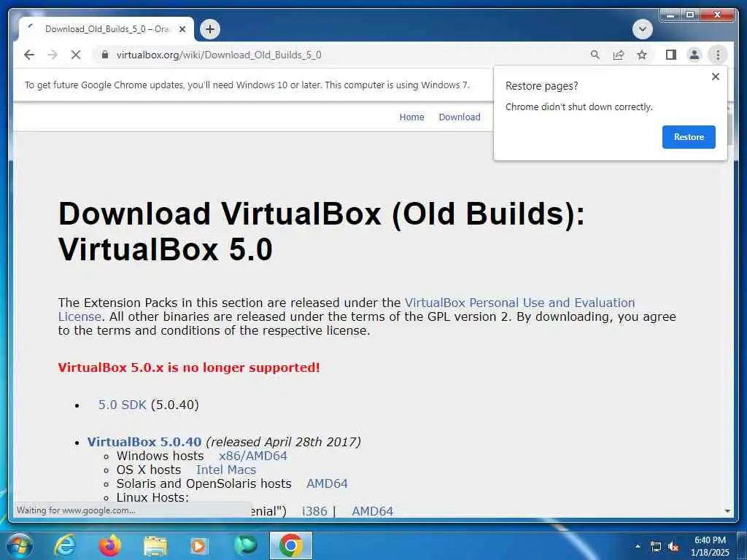The width and height of the screenshot is (747, 560).
Task: Go back using the browser back arrow
Action: point(29,55)
